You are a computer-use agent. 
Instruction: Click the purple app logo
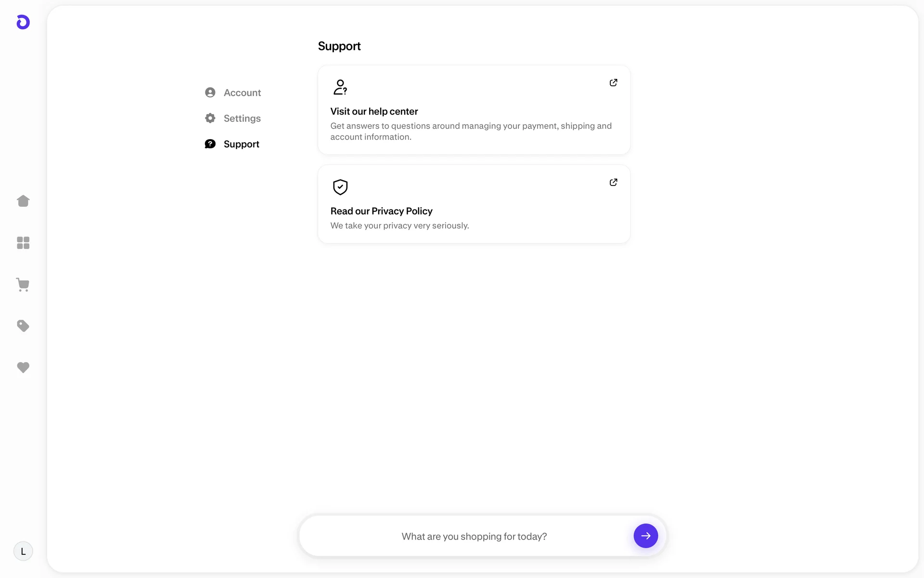click(23, 22)
